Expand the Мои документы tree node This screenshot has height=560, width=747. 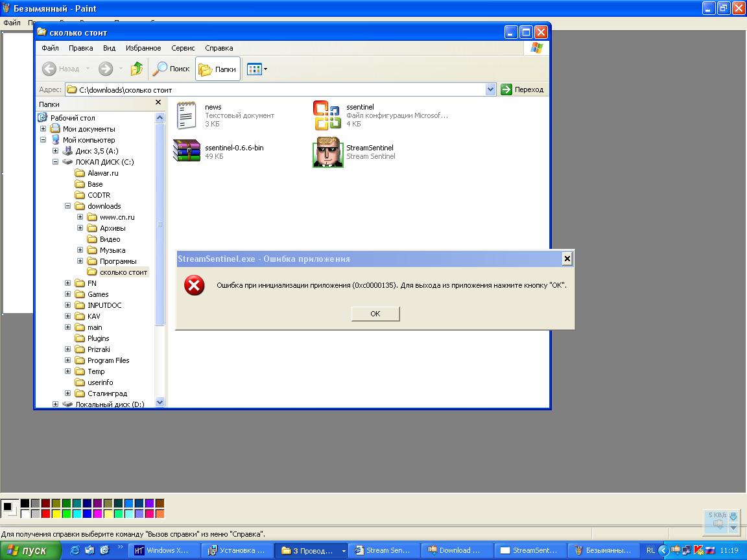(x=43, y=128)
